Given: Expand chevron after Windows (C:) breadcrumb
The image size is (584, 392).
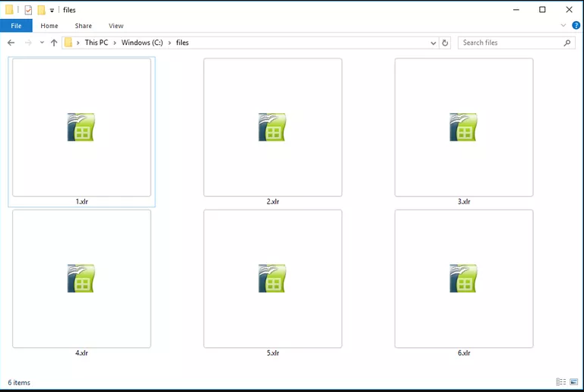Looking at the screenshot, I should click(170, 43).
